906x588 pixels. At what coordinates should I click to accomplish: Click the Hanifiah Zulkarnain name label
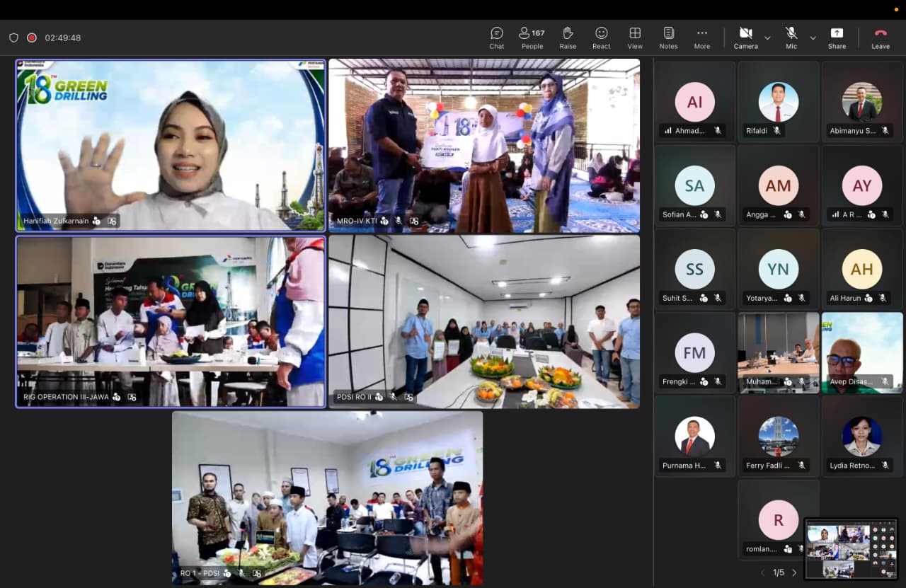tap(56, 221)
